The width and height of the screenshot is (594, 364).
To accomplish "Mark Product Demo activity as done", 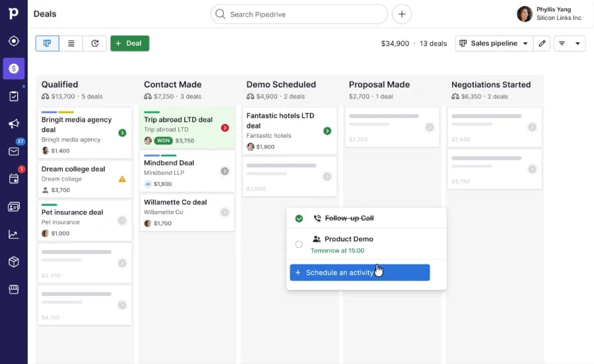I will pyautogui.click(x=299, y=245).
